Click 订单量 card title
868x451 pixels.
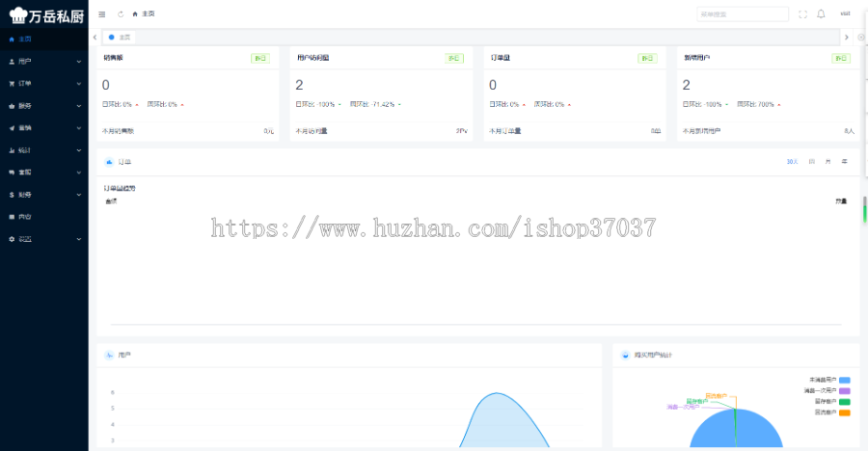(501, 58)
